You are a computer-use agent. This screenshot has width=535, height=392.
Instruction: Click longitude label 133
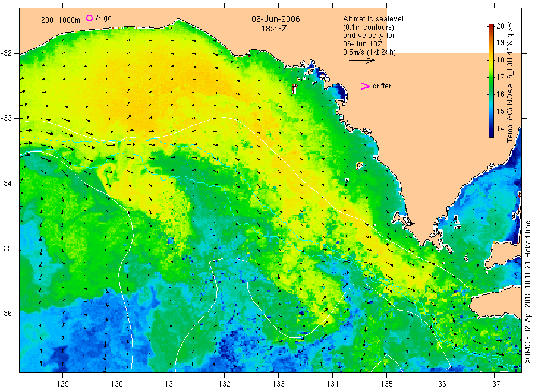tap(278, 384)
